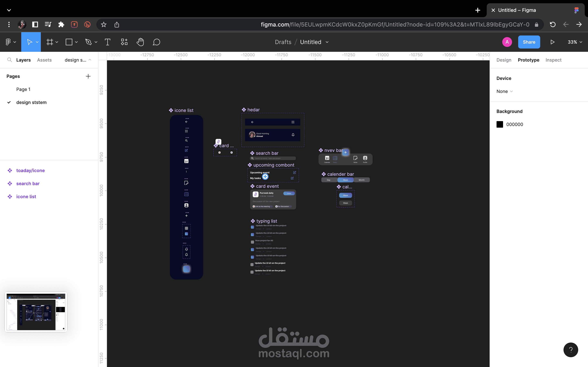Viewport: 588px width, 367px height.
Task: Open the Figma main menu
Action: tap(10, 42)
